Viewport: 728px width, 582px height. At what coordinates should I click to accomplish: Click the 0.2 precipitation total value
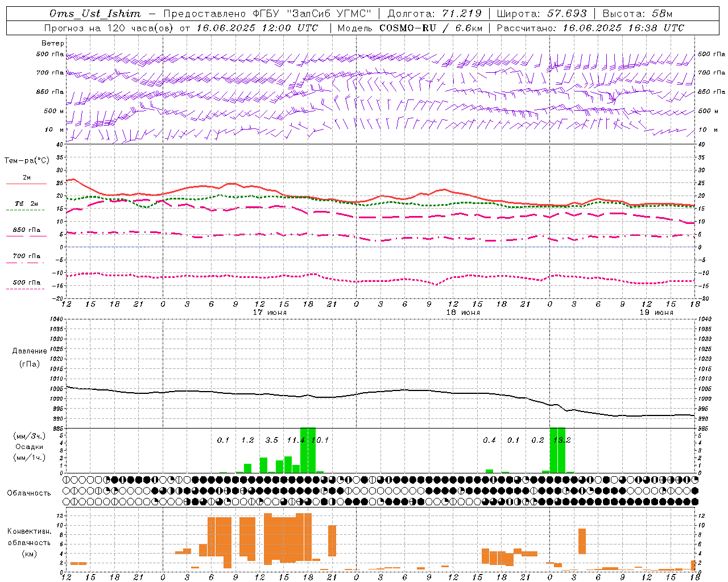click(x=537, y=440)
